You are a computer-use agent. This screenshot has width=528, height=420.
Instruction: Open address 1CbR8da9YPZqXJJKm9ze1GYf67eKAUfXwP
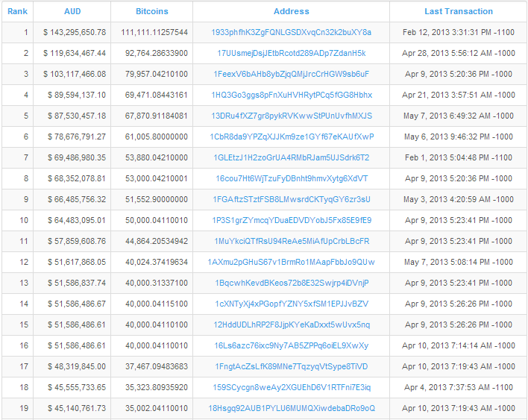(291, 137)
